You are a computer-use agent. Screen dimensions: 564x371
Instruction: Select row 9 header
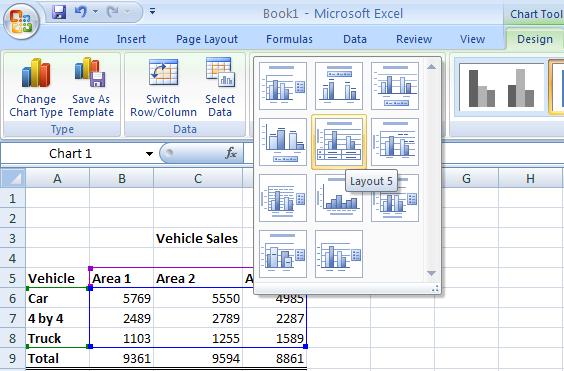(13, 358)
